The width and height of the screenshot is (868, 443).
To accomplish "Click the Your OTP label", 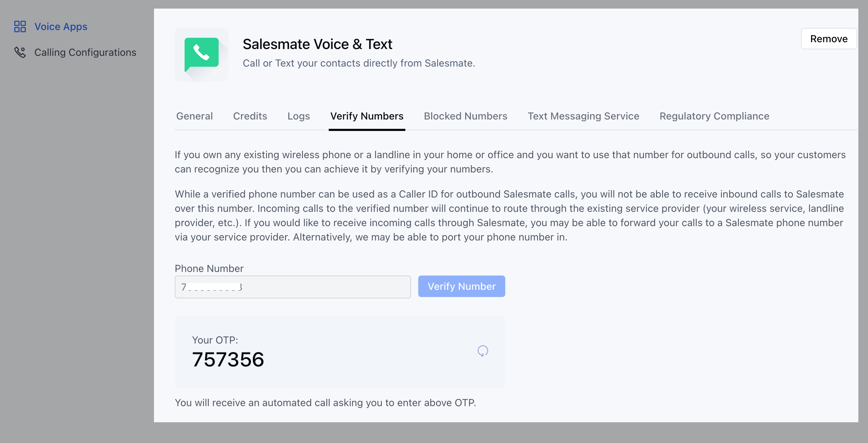I will point(215,340).
